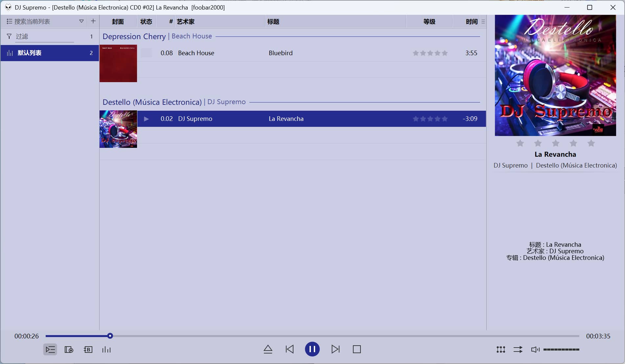
Task: Pause playback with the round pause button
Action: tap(312, 349)
